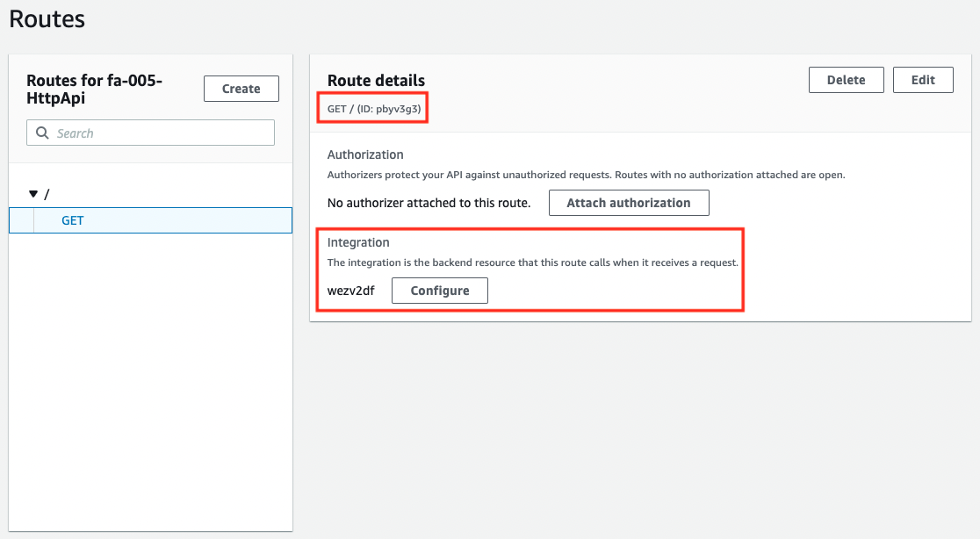Open the Create route dialog

241,88
